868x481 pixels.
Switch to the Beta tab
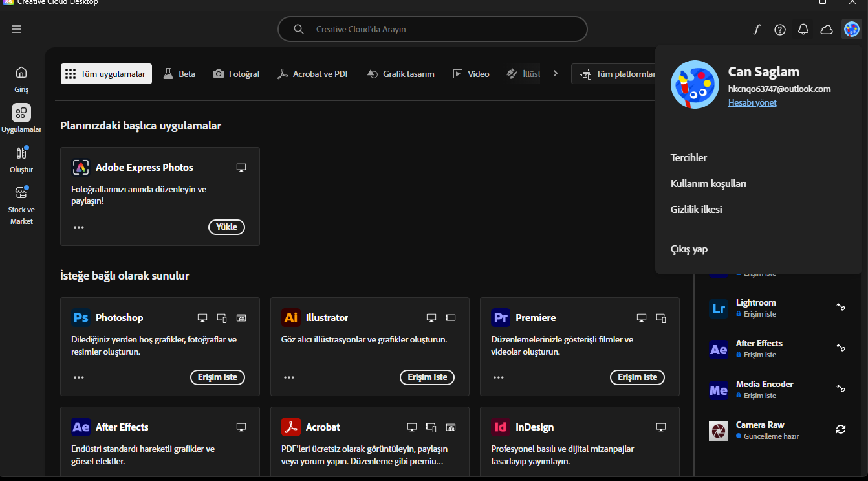coord(179,74)
